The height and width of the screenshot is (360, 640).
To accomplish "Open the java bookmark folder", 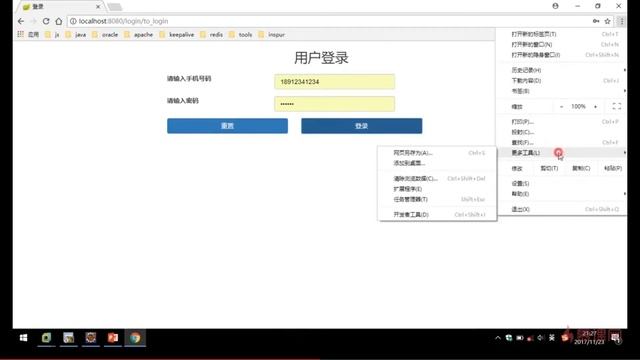I will click(x=76, y=35).
